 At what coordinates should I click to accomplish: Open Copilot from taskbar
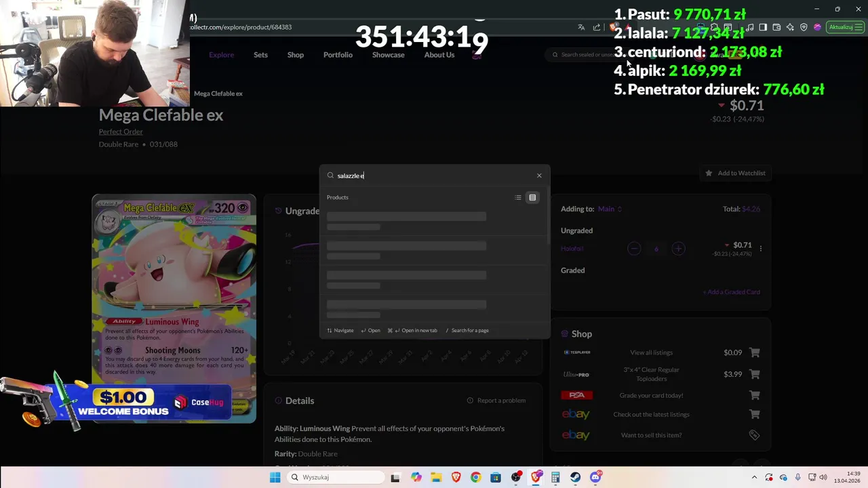416,477
